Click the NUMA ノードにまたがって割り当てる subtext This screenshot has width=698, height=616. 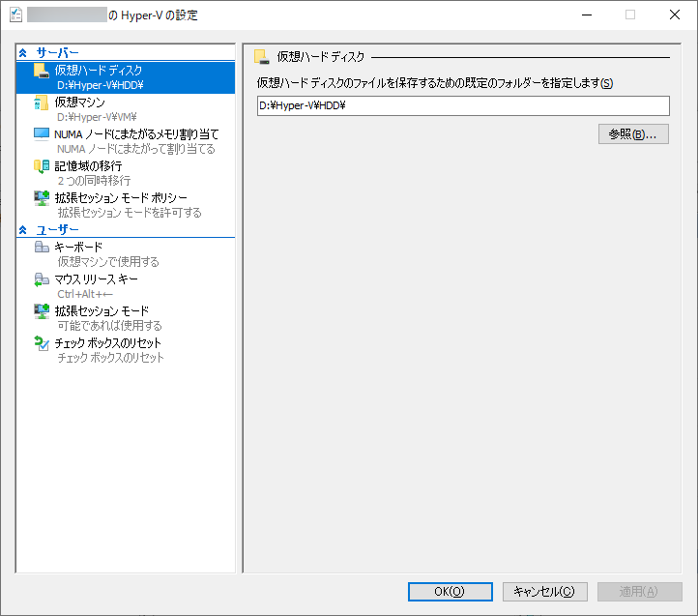click(136, 149)
